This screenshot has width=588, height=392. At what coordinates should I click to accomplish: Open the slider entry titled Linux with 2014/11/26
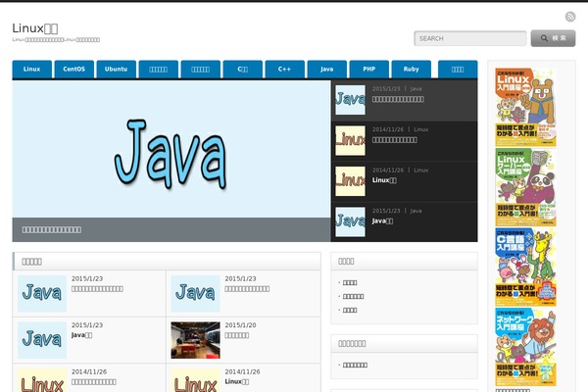point(384,180)
